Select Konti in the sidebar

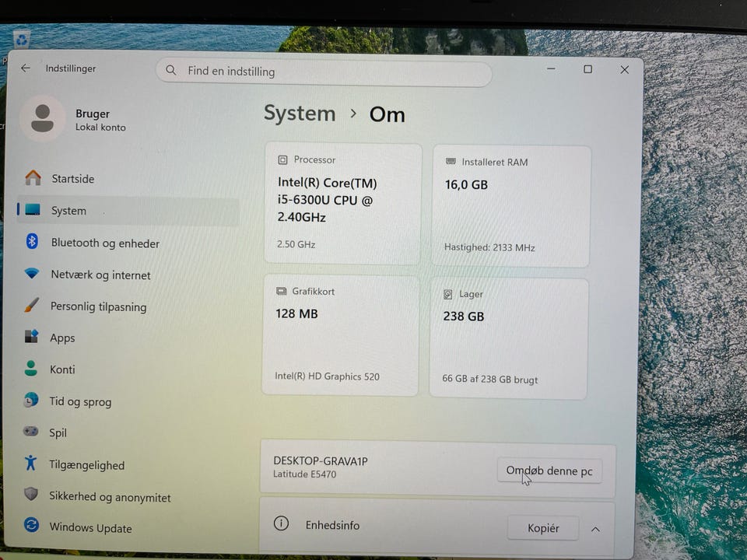point(127,369)
